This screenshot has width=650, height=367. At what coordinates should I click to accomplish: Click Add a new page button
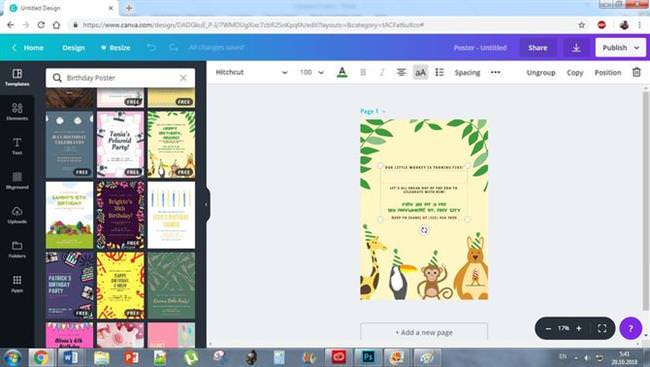[424, 332]
